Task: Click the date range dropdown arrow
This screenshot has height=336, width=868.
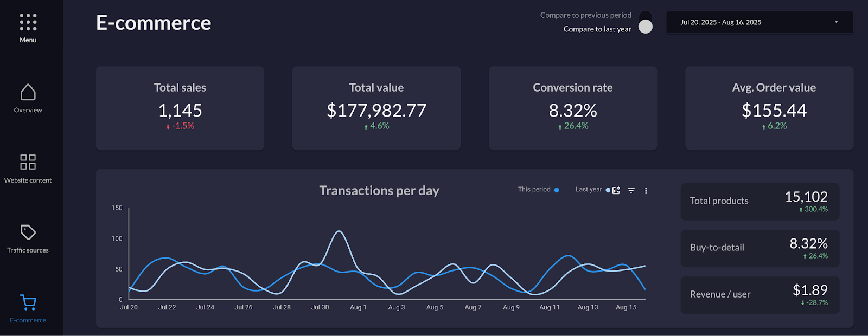Action: pyautogui.click(x=836, y=22)
